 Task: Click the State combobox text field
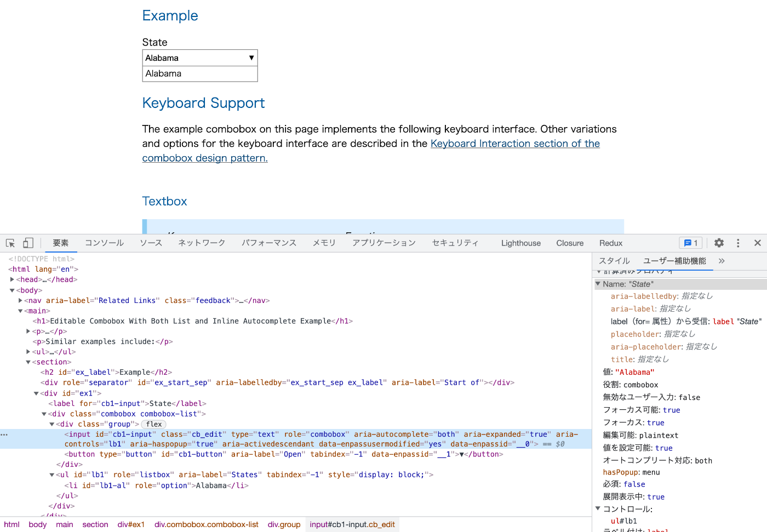(194, 58)
